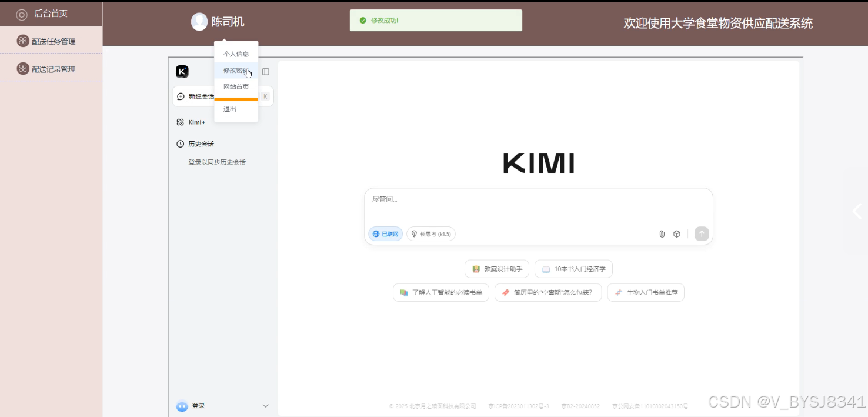Click the 陈司机 user avatar icon
The height and width of the screenshot is (417, 868).
pos(199,22)
